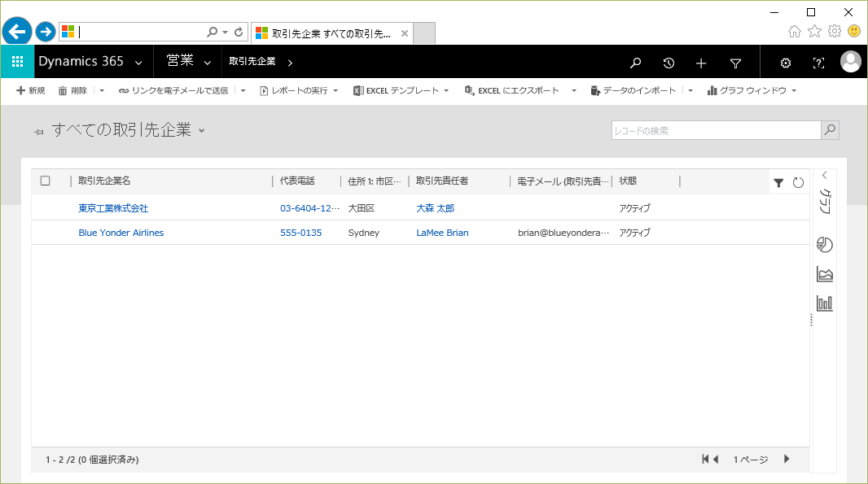868x484 pixels.
Task: Click the EXCEL にエクスポート command
Action: pyautogui.click(x=512, y=91)
